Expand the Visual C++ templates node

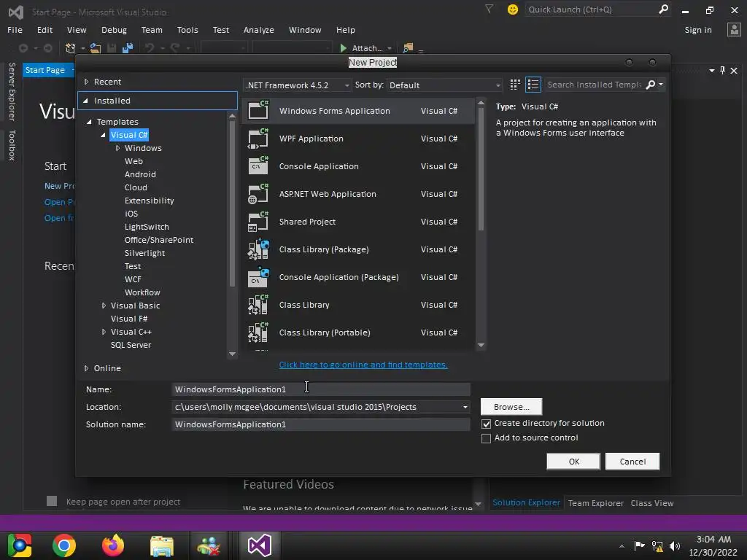tap(104, 332)
